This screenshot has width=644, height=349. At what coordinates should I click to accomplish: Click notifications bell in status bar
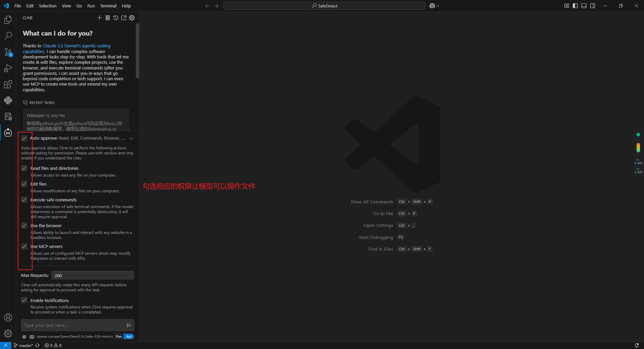(637, 345)
